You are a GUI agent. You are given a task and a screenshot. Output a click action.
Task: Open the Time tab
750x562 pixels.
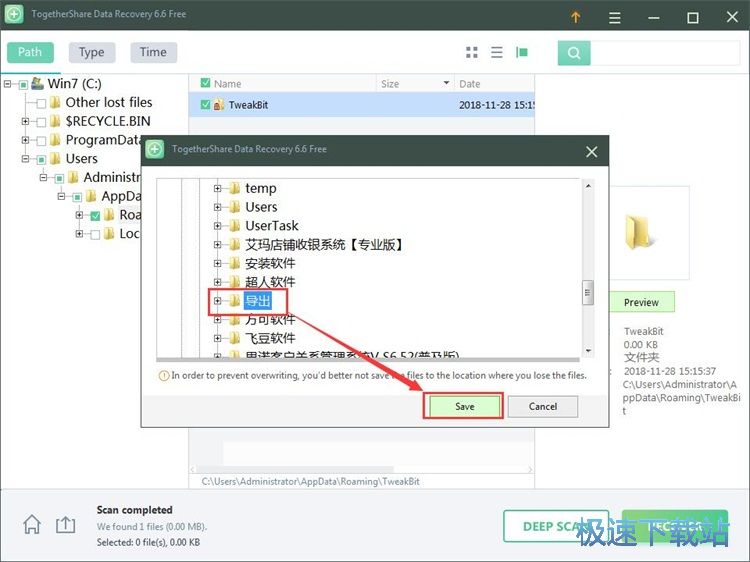coord(154,52)
